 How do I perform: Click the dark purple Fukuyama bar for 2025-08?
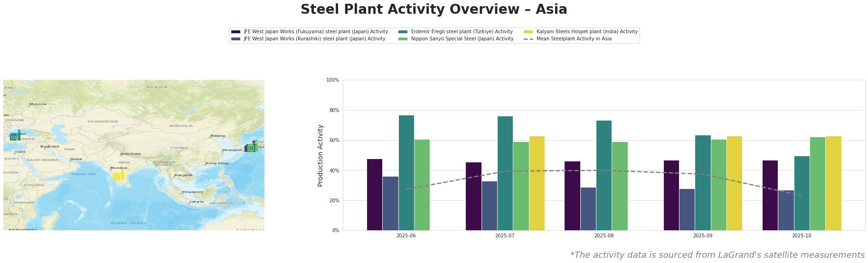pos(572,196)
